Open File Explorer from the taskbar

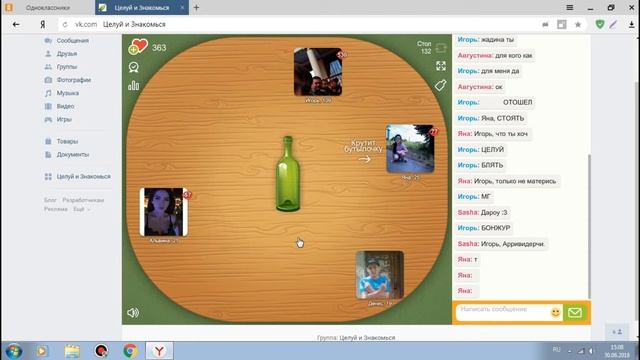[x=72, y=351]
